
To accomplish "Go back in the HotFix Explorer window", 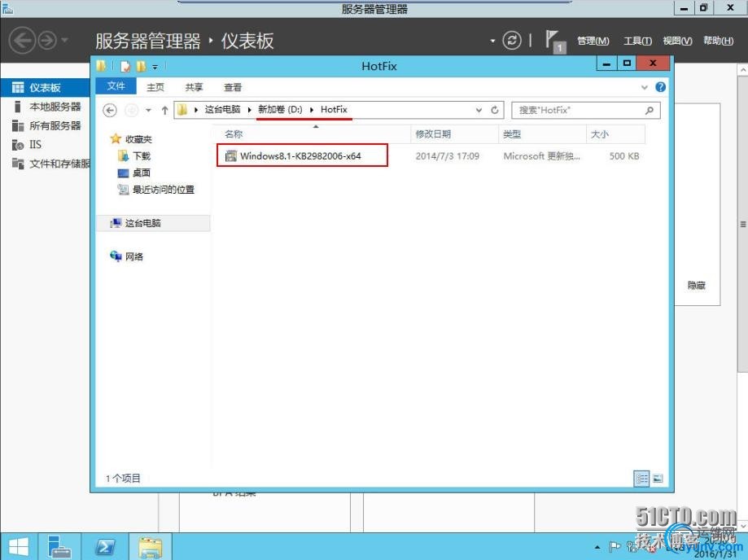I will tap(110, 110).
